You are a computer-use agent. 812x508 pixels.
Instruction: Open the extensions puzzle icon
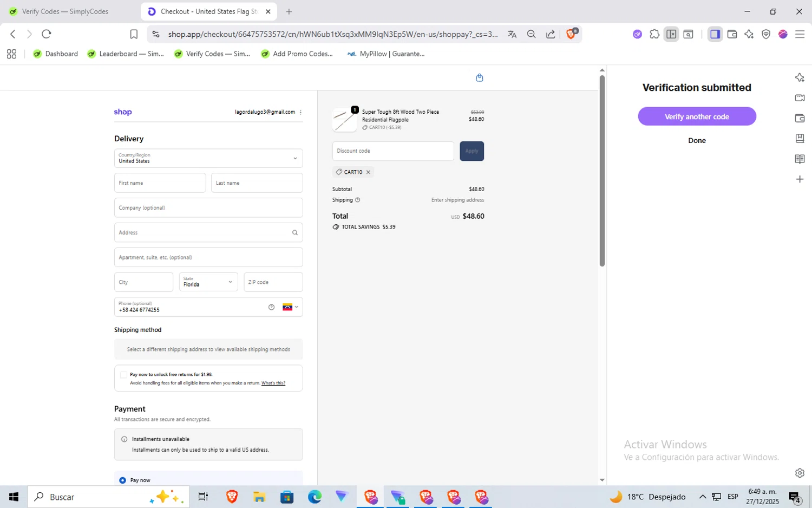(654, 34)
